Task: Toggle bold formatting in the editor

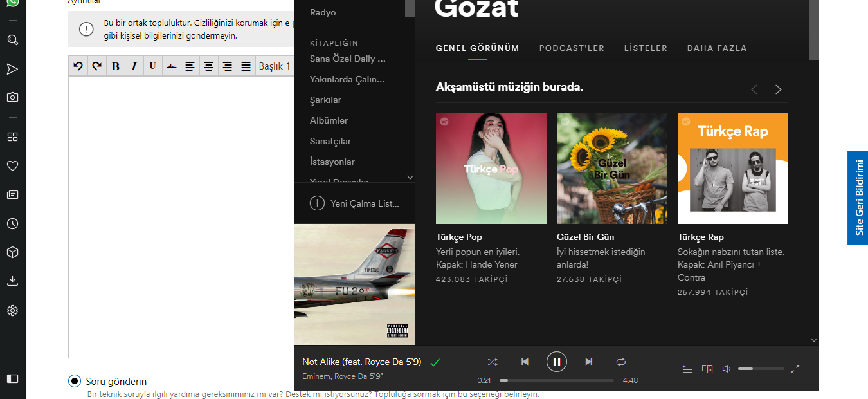Action: tap(116, 66)
